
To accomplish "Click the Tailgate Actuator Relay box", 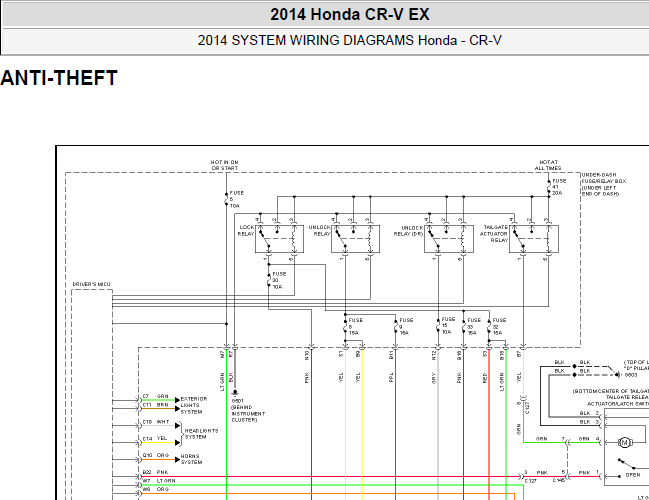I will (x=534, y=239).
